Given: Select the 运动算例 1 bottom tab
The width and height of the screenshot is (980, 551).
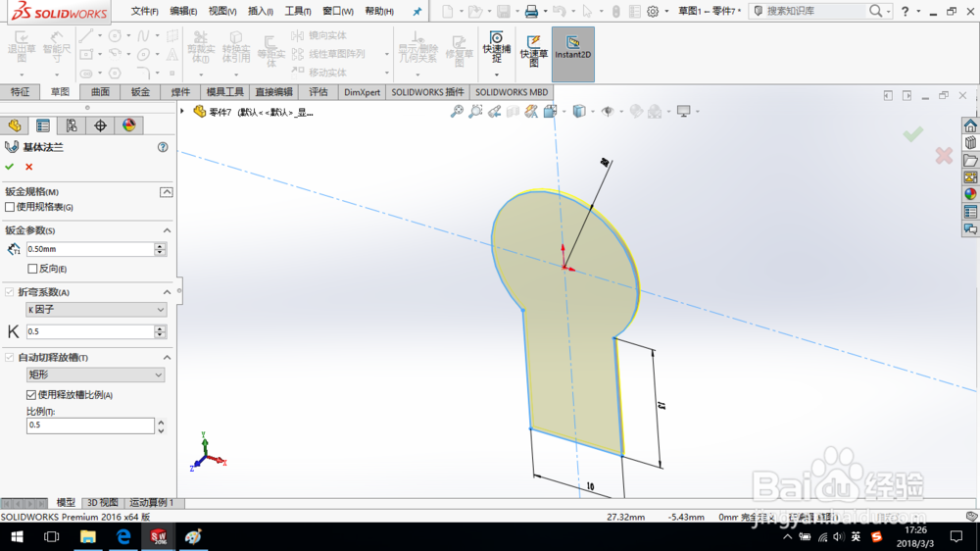Looking at the screenshot, I should click(152, 502).
